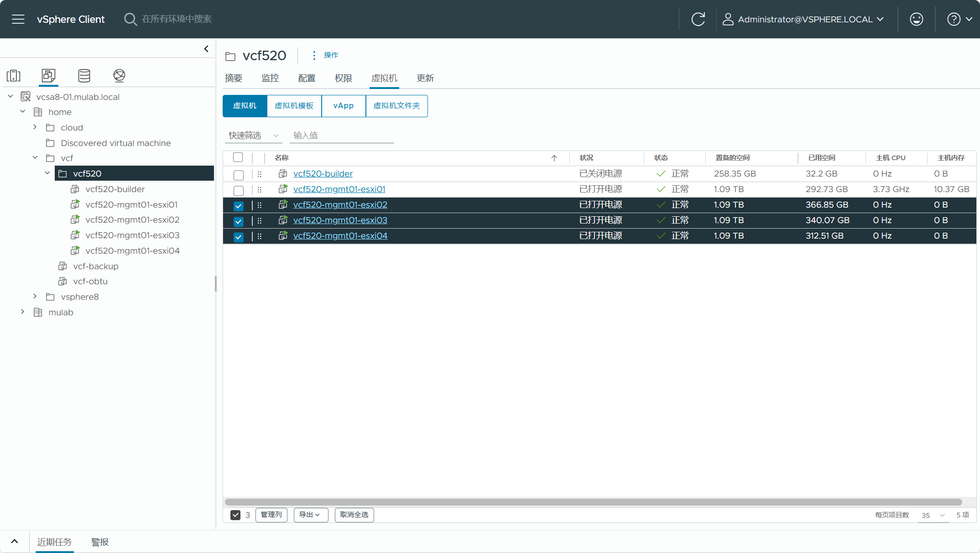Click the drag handle of vcf520-mgmt01-esxi03 row
This screenshot has width=980, height=553.
pyautogui.click(x=260, y=220)
